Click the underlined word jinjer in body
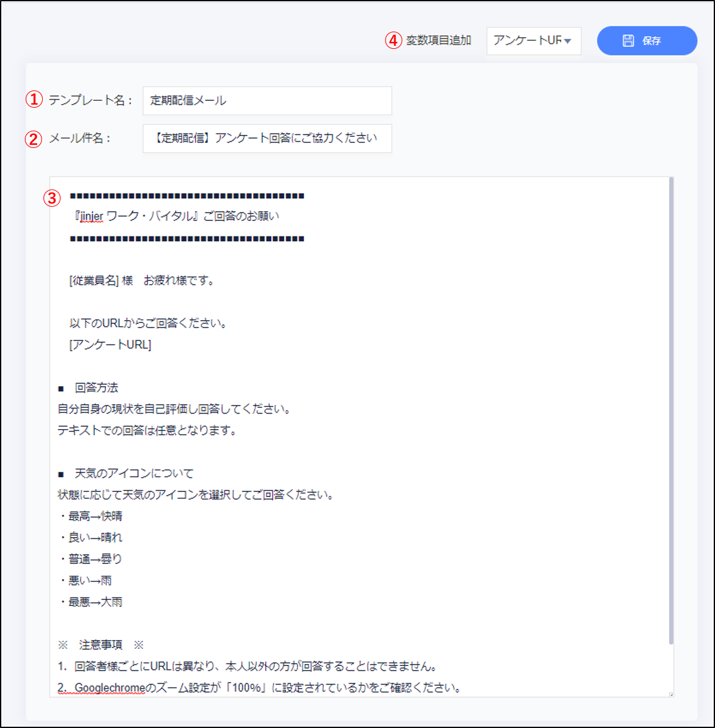Image resolution: width=715 pixels, height=728 pixels. click(92, 216)
